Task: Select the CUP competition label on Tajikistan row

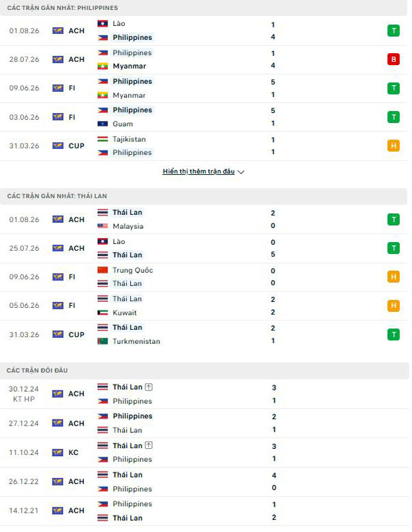Action: tap(76, 146)
